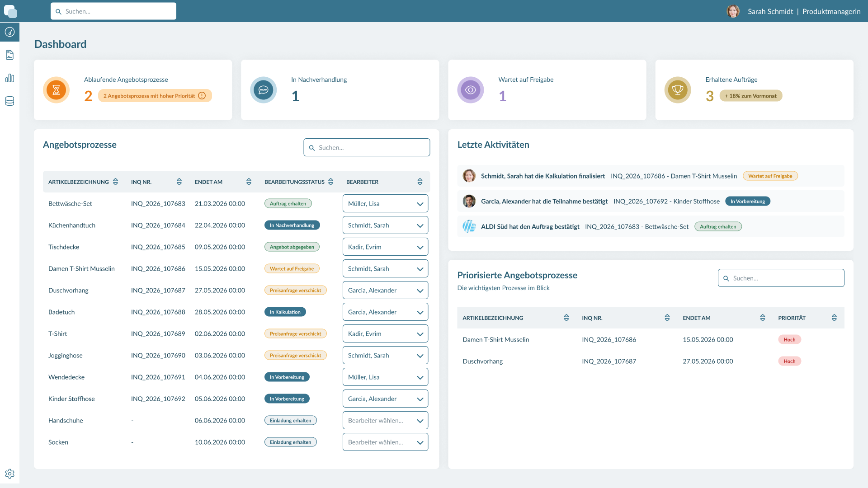Screen dimensions: 868x488
Task: Open the Dashboard gauge icon in sidebar
Action: tap(9, 32)
